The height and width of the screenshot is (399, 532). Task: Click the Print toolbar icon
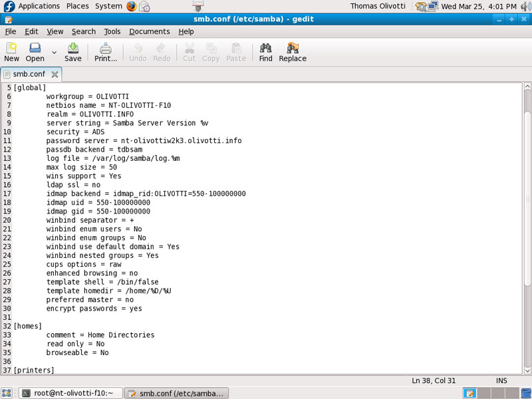click(106, 53)
